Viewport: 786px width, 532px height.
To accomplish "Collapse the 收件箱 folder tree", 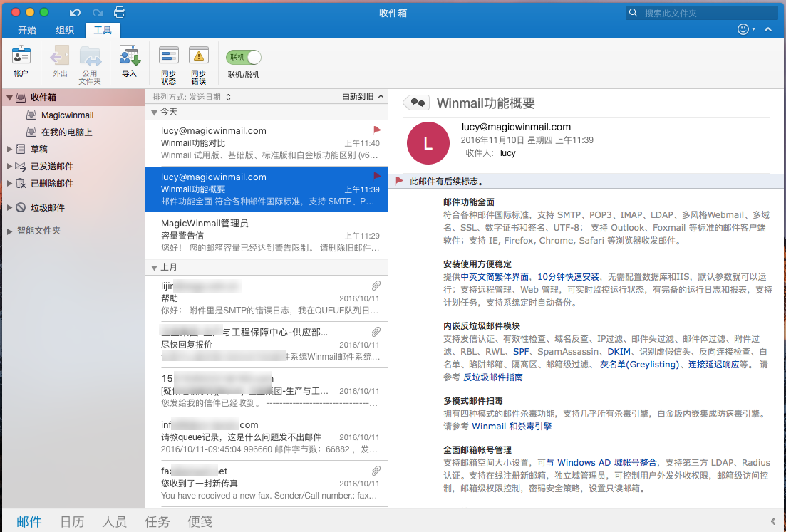I will coord(9,98).
